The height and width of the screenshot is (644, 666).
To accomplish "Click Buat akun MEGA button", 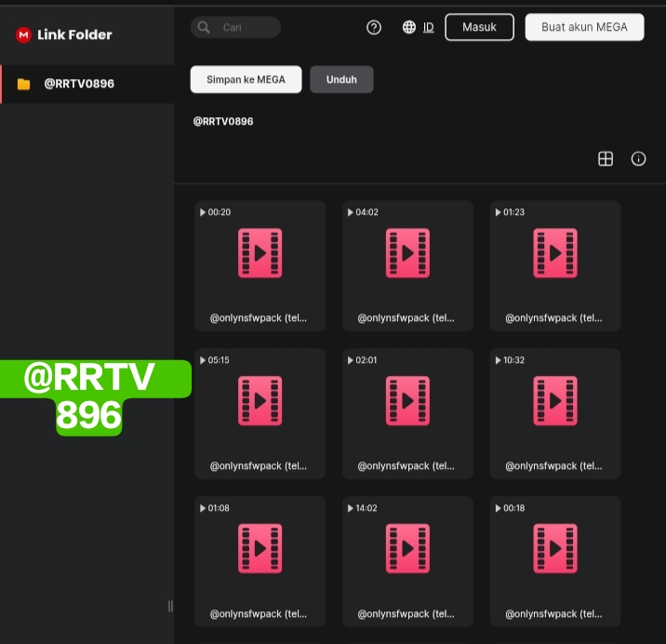I will point(584,27).
